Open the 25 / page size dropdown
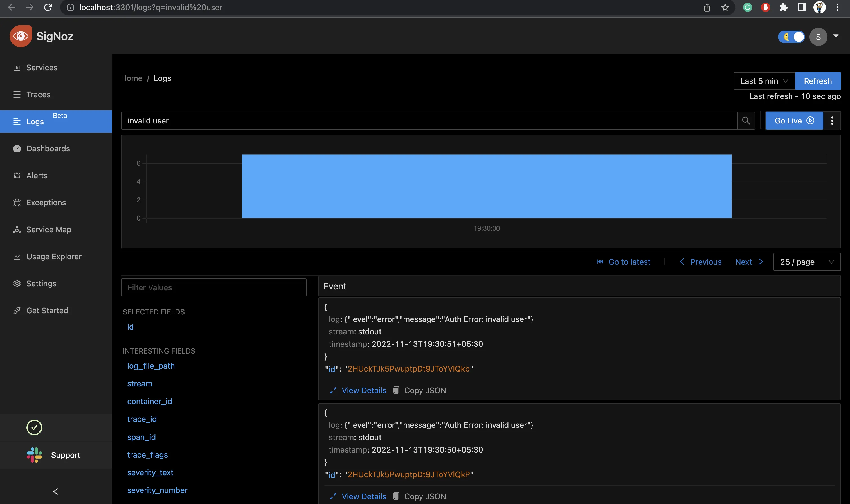850x504 pixels. pyautogui.click(x=806, y=262)
